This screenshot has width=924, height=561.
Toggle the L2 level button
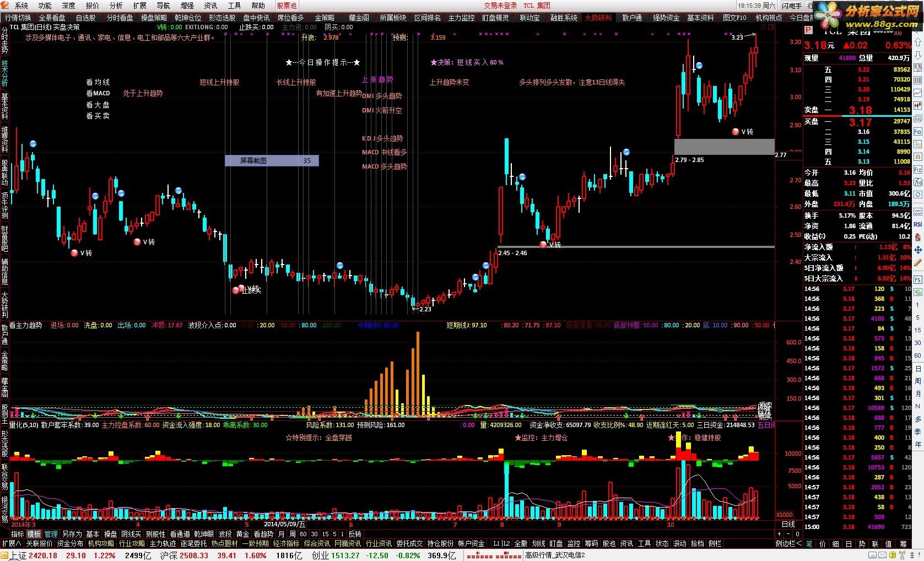pyautogui.click(x=506, y=543)
